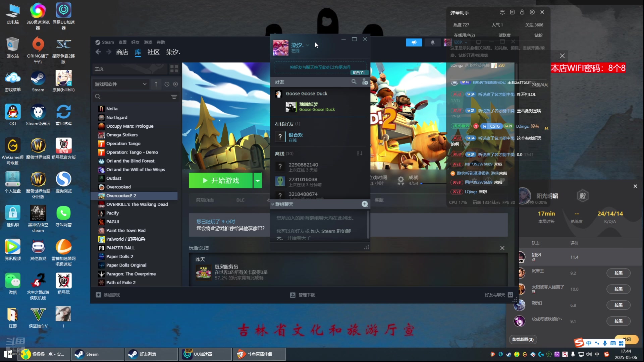Open the Steam desktop shortcut
644x362 pixels.
tap(38, 81)
